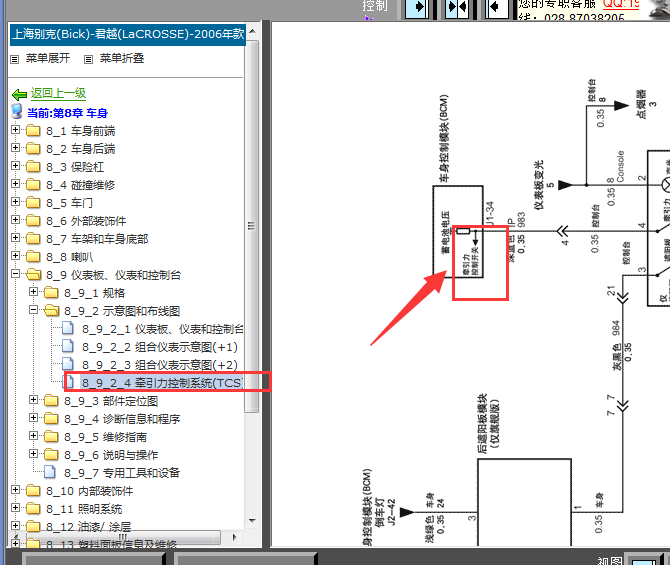
Task: Click the left-arrow panel control button
Action: [x=497, y=7]
